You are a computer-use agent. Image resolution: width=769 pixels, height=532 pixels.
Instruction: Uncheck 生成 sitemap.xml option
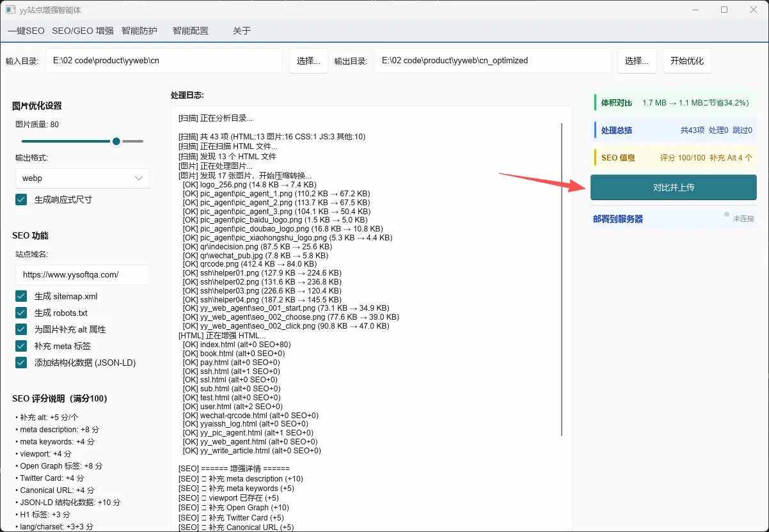(x=21, y=296)
